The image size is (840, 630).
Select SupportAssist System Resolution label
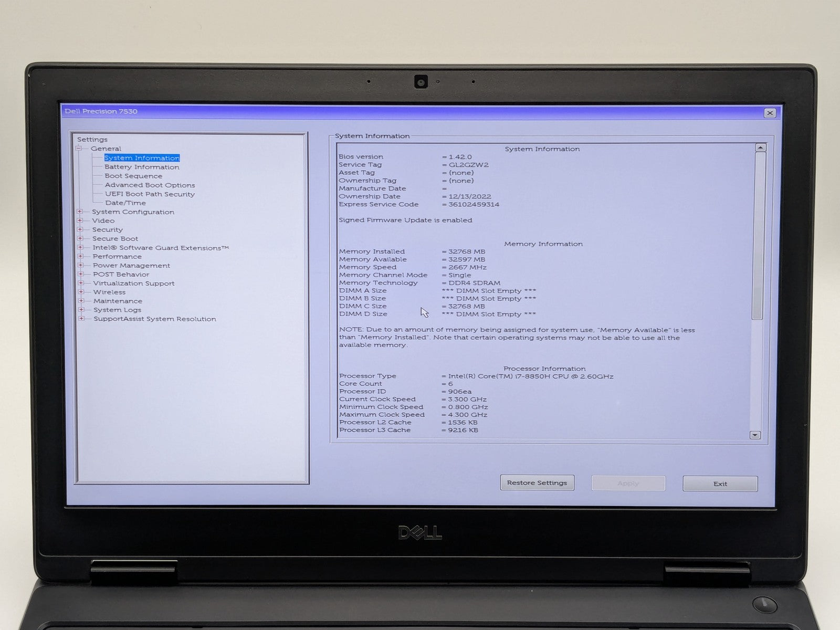click(155, 319)
